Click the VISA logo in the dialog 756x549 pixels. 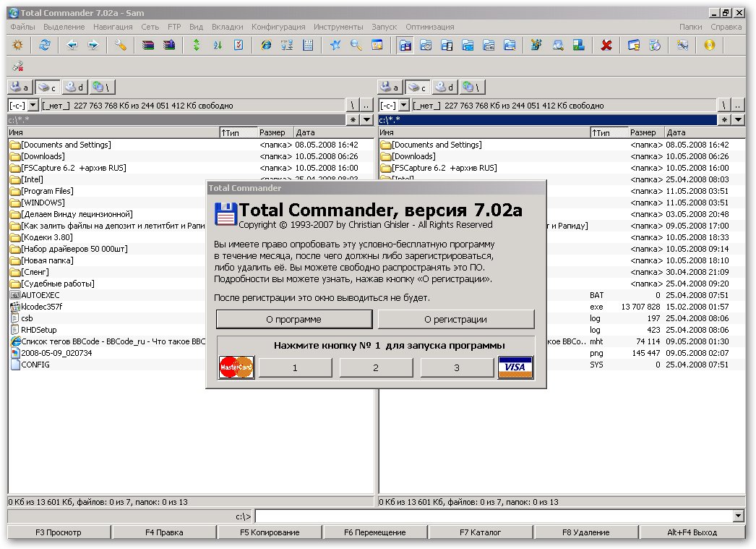pyautogui.click(x=515, y=367)
